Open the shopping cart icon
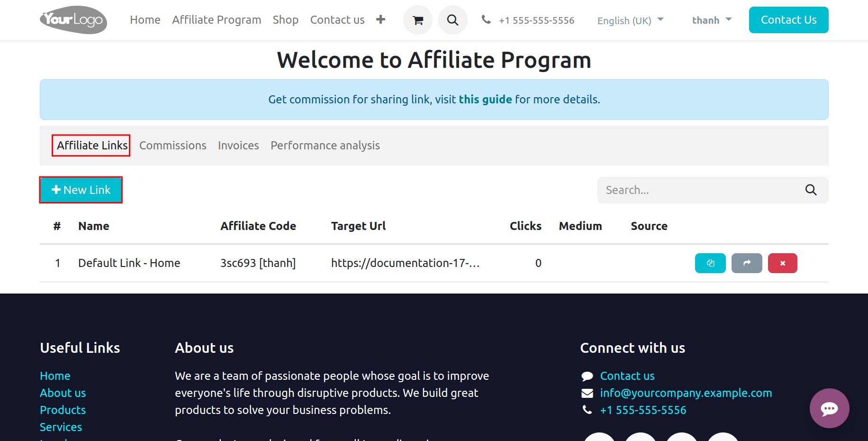Image resolution: width=868 pixels, height=441 pixels. (418, 20)
